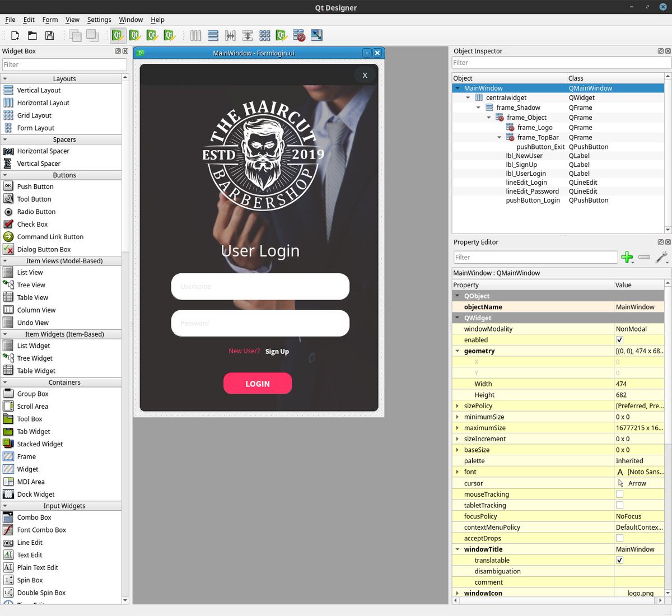Screen dimensions: 672x616
Task: Toggle mouseTracking property checkbox
Action: (619, 494)
